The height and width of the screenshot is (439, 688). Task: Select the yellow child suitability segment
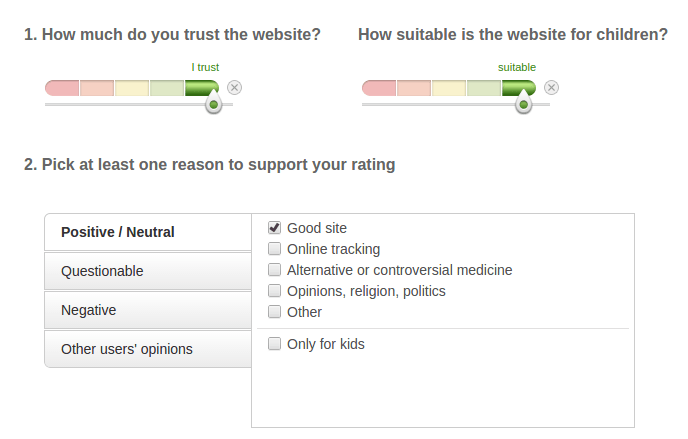tap(449, 88)
